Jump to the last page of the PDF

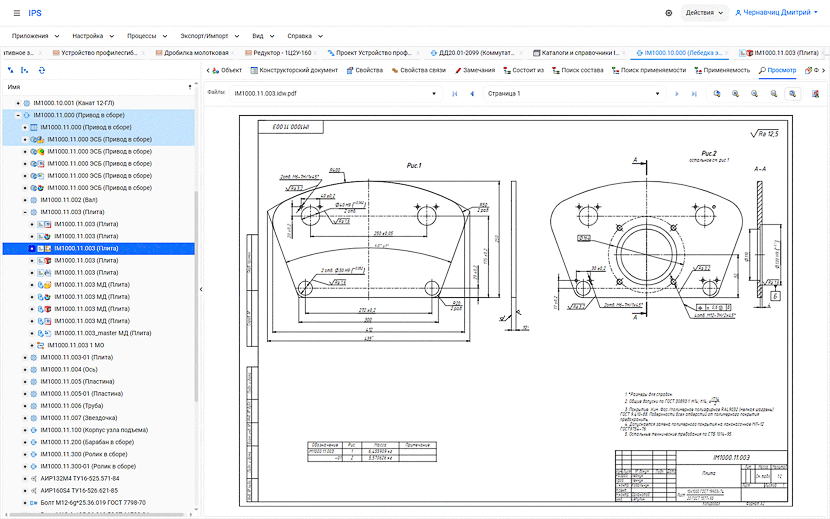coord(694,93)
